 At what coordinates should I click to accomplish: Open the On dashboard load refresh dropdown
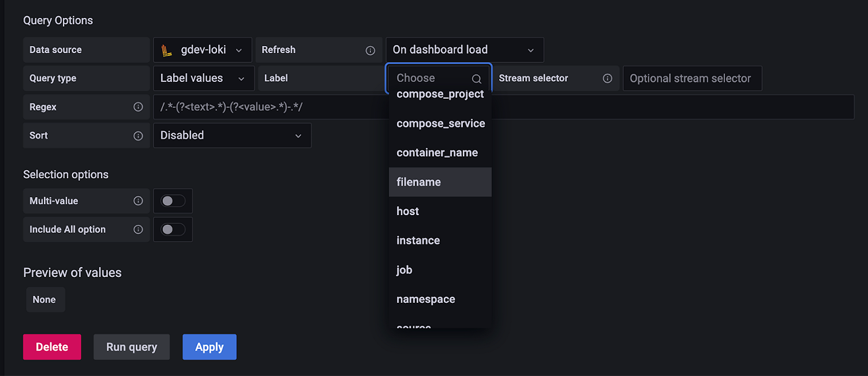[464, 50]
